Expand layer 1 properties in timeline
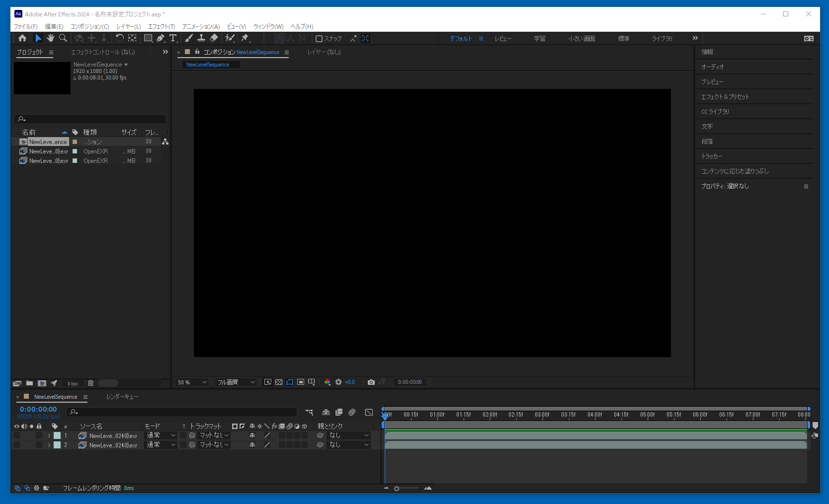 click(x=49, y=435)
